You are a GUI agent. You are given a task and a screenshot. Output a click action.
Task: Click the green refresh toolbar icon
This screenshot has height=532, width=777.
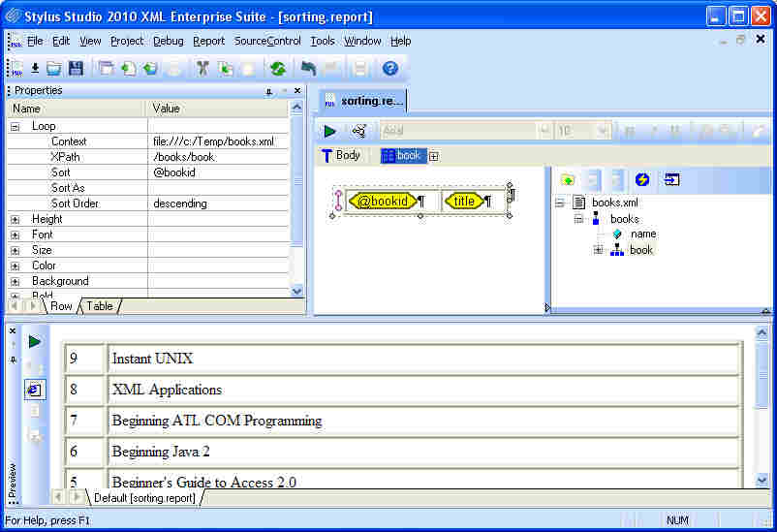[x=277, y=69]
